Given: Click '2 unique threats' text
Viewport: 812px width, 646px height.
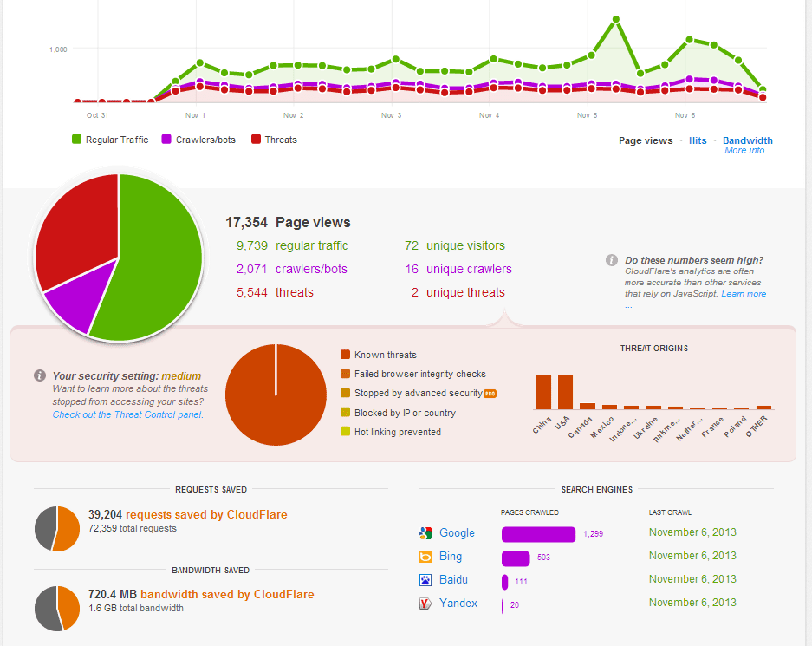Looking at the screenshot, I should (x=458, y=292).
